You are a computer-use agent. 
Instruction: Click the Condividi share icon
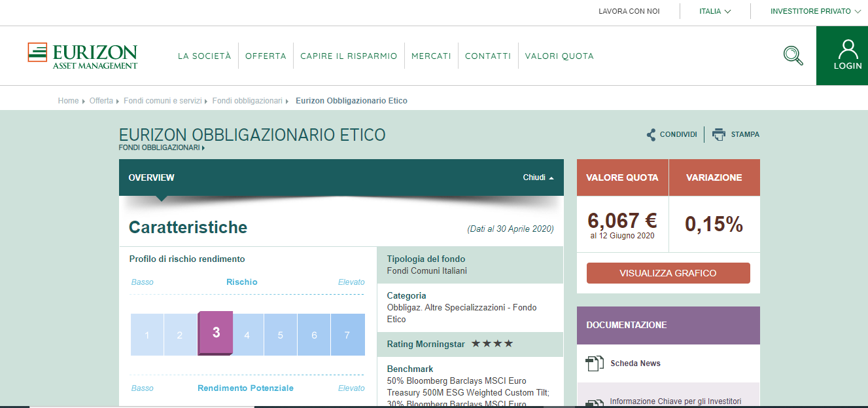pyautogui.click(x=651, y=135)
